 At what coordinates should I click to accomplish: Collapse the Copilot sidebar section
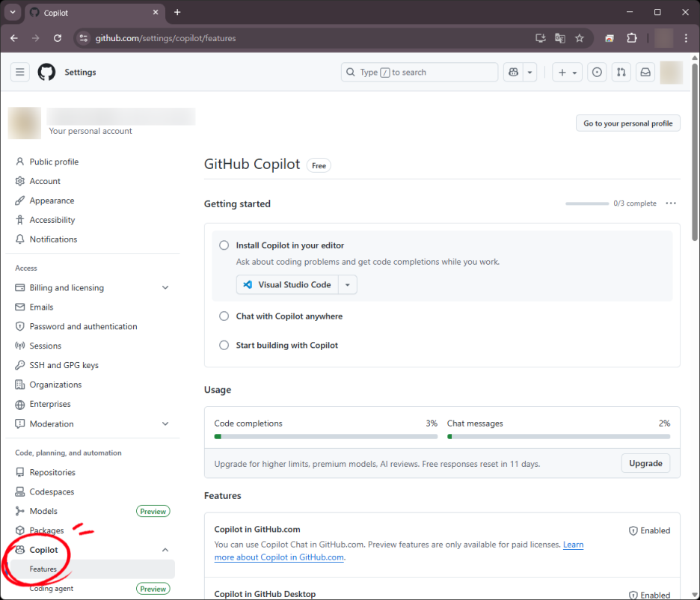tap(165, 550)
